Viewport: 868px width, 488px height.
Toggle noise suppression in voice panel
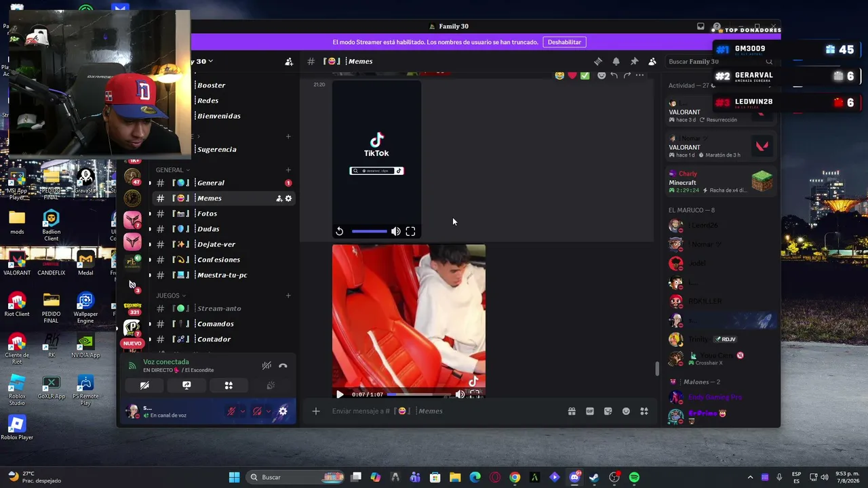tap(267, 366)
